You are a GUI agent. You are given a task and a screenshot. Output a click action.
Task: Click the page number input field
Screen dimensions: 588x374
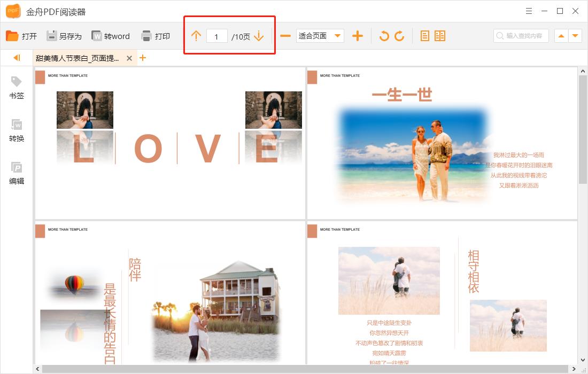[216, 35]
